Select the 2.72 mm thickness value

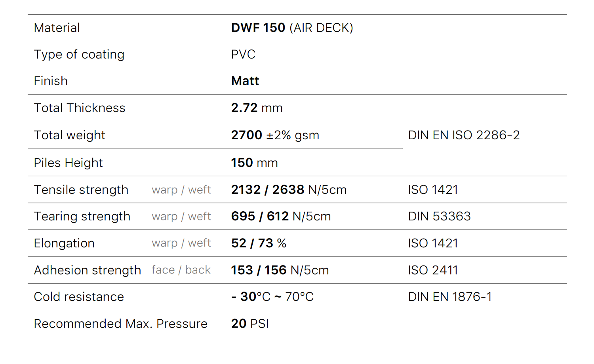(257, 108)
